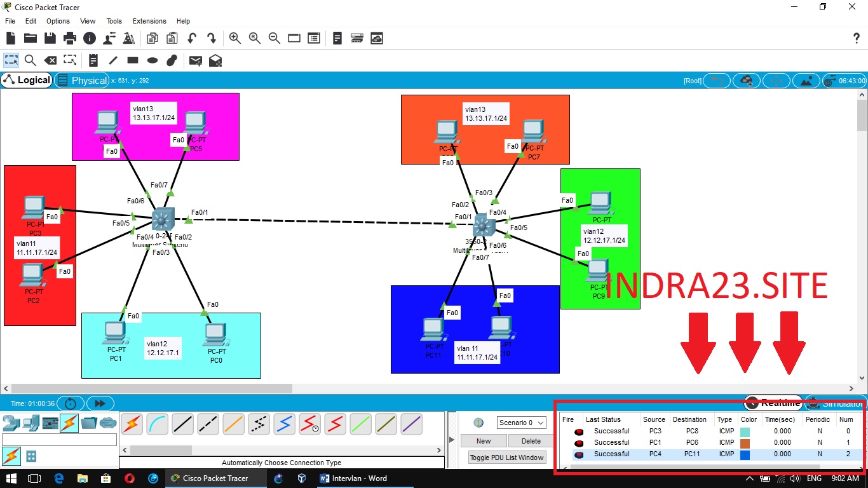Image resolution: width=868 pixels, height=488 pixels.
Task: Open the Extensions menu
Action: (x=149, y=21)
